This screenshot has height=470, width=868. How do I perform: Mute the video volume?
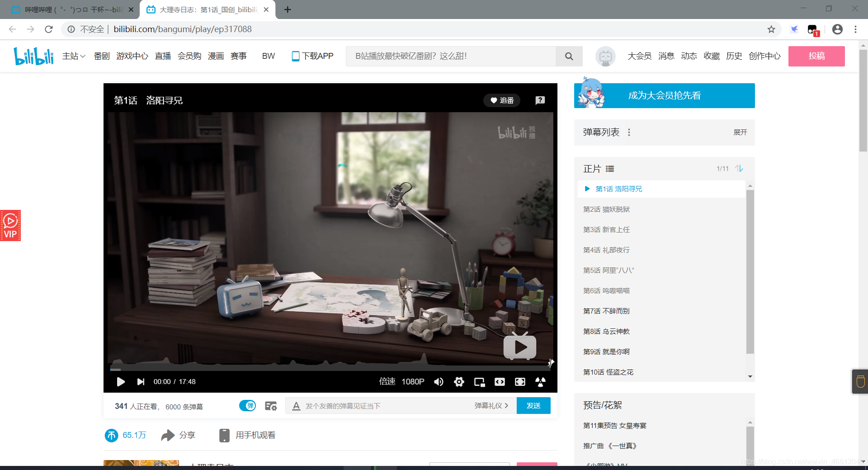(439, 382)
